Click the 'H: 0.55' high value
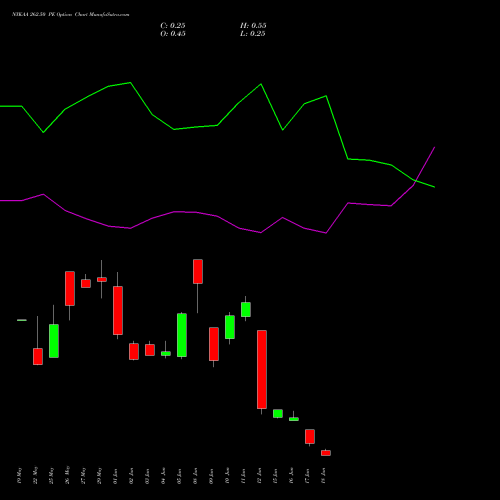Image resolution: width=500 pixels, height=500 pixels. point(253,26)
